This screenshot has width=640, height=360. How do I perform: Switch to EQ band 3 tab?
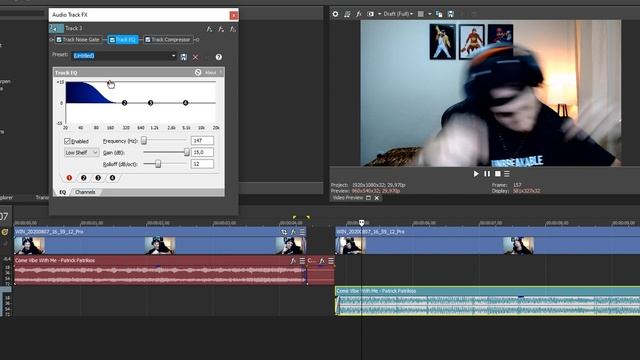coord(98,178)
